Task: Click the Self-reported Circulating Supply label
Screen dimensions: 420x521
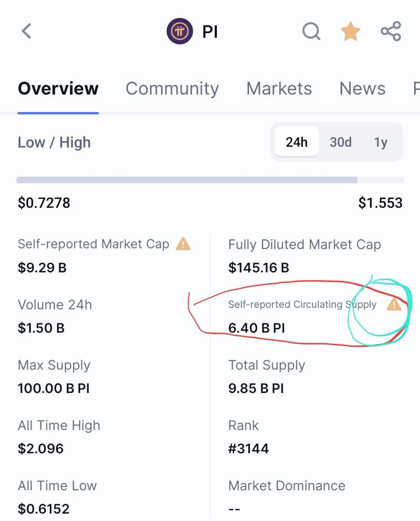Action: (302, 304)
